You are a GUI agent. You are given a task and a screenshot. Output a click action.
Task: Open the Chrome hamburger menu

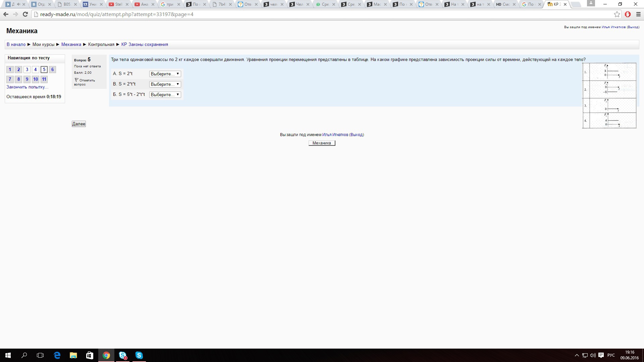(638, 14)
